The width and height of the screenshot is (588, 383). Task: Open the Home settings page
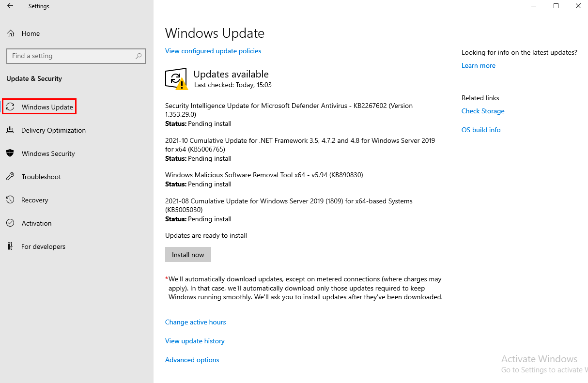[31, 33]
